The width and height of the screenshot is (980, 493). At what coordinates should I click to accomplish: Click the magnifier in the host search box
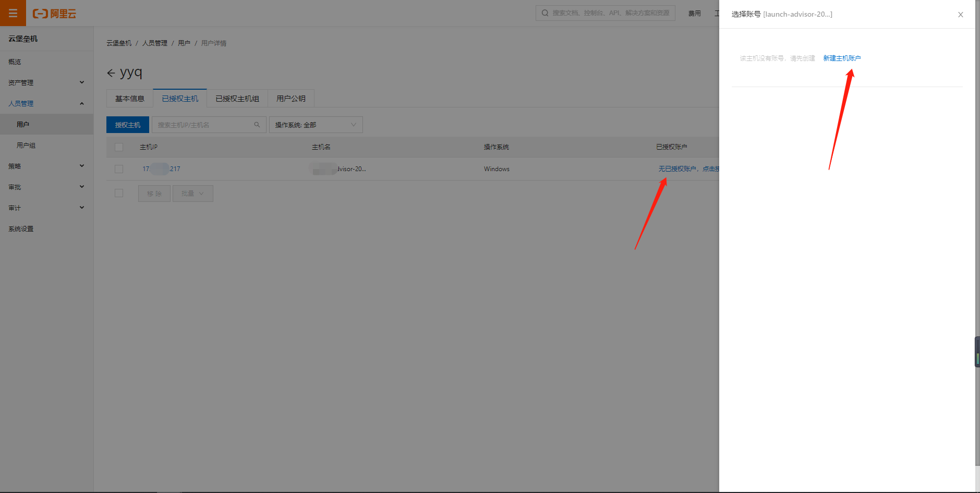[257, 125]
